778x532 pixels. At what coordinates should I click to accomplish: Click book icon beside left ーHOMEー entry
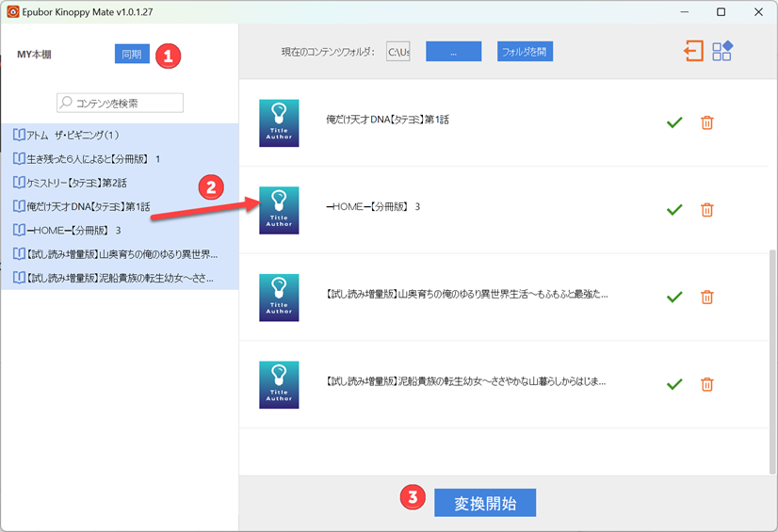(x=19, y=230)
